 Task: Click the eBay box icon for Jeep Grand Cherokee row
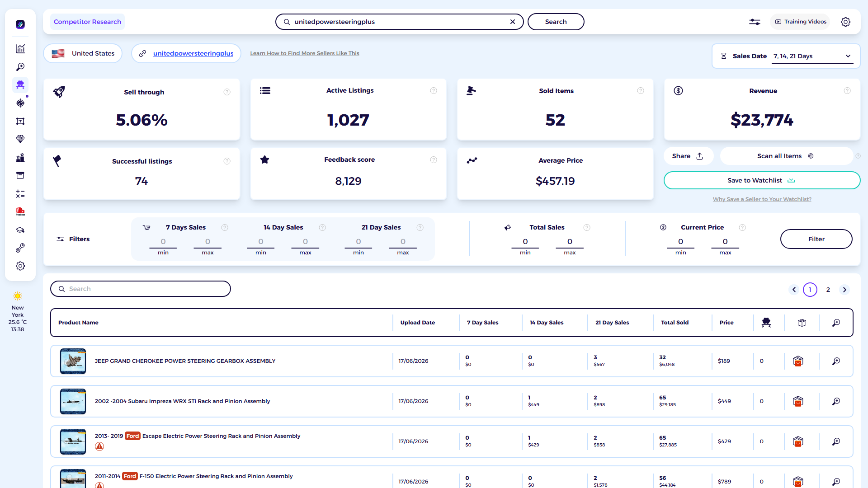[798, 361]
